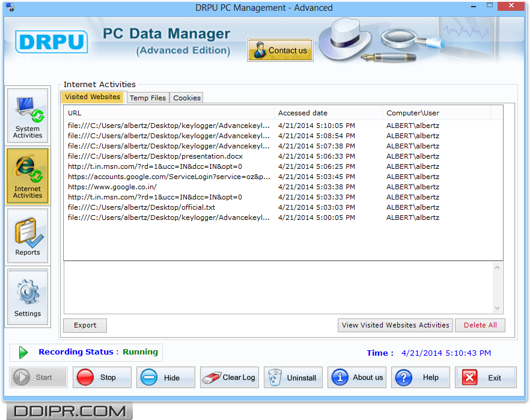Click the green play recording status icon
The height and width of the screenshot is (420, 530).
pos(23,353)
